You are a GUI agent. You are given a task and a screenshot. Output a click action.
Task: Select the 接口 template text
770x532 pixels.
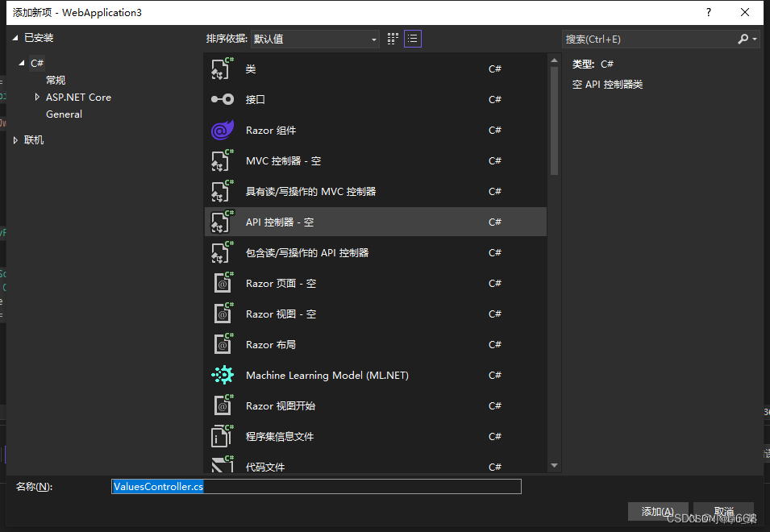click(256, 100)
